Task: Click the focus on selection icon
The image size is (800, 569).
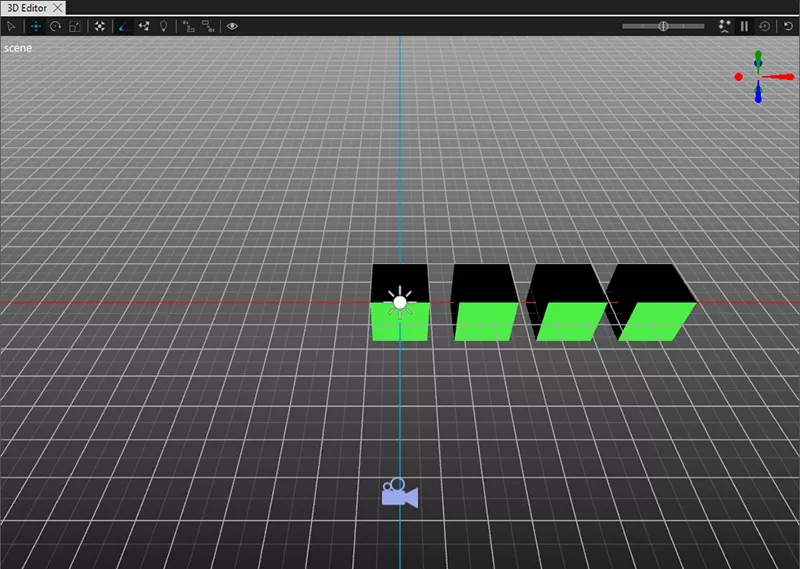Action: 100,26
